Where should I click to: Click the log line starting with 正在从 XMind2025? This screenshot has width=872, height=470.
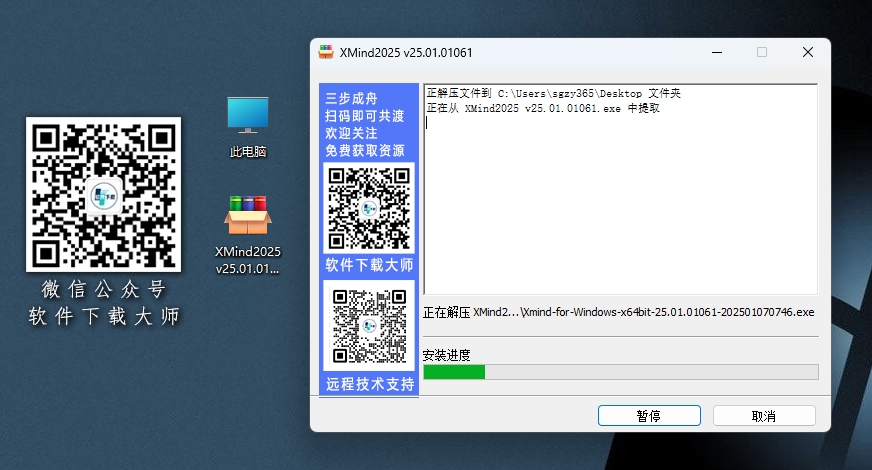tap(543, 108)
